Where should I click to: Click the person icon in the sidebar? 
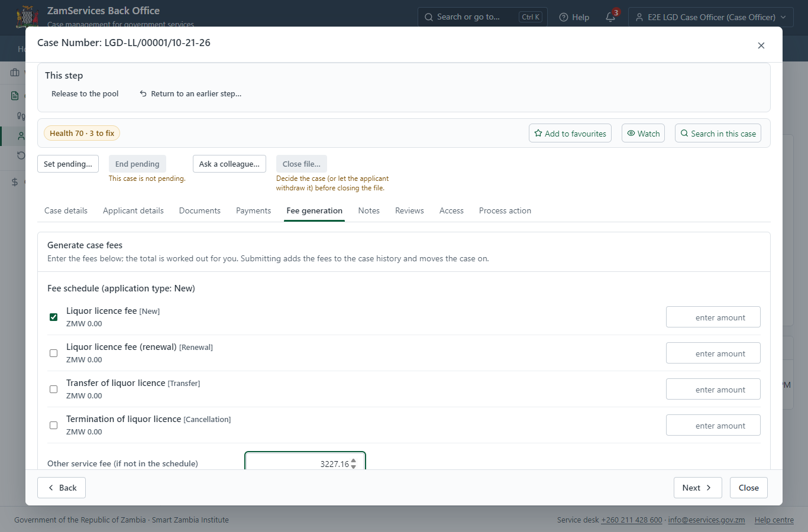coord(21,136)
